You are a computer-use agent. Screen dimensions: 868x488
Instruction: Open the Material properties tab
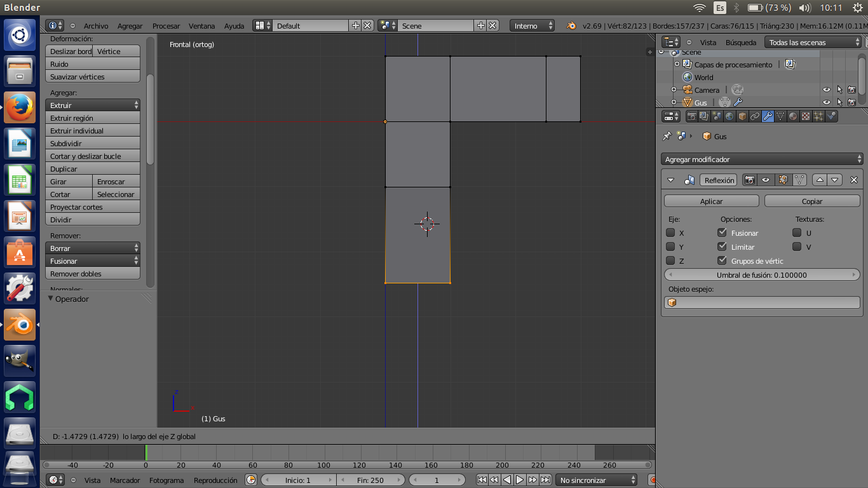click(x=793, y=116)
